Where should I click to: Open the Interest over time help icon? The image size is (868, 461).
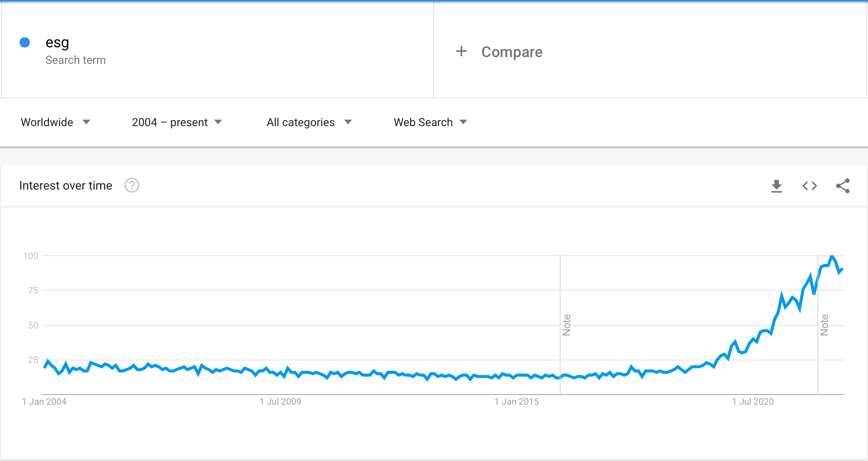pos(132,185)
